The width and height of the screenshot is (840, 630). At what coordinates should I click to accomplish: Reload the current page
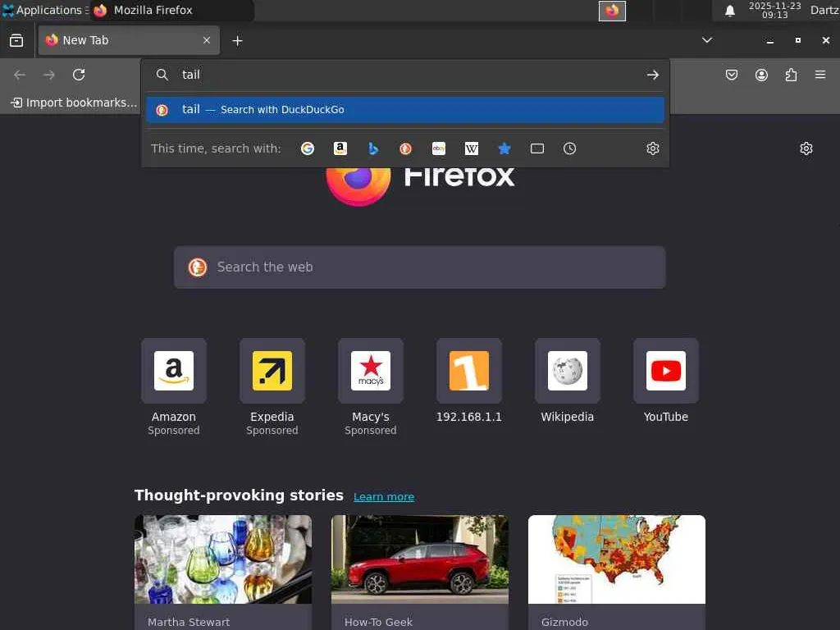(x=79, y=75)
